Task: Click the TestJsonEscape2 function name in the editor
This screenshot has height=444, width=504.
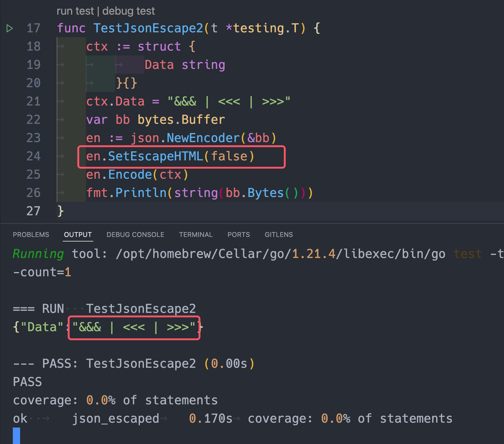Action: tap(148, 28)
